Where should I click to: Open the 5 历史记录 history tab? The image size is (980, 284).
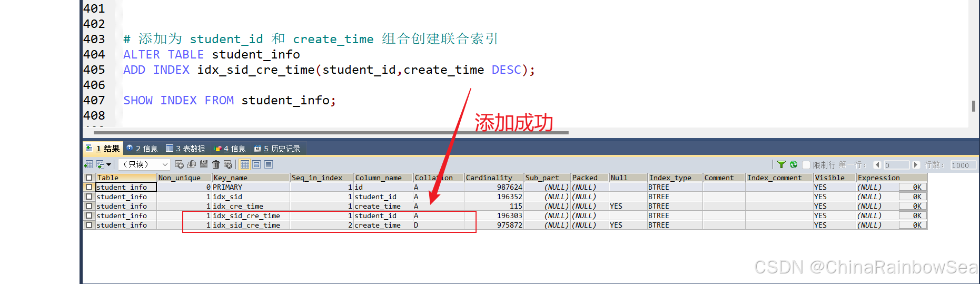coord(277,149)
